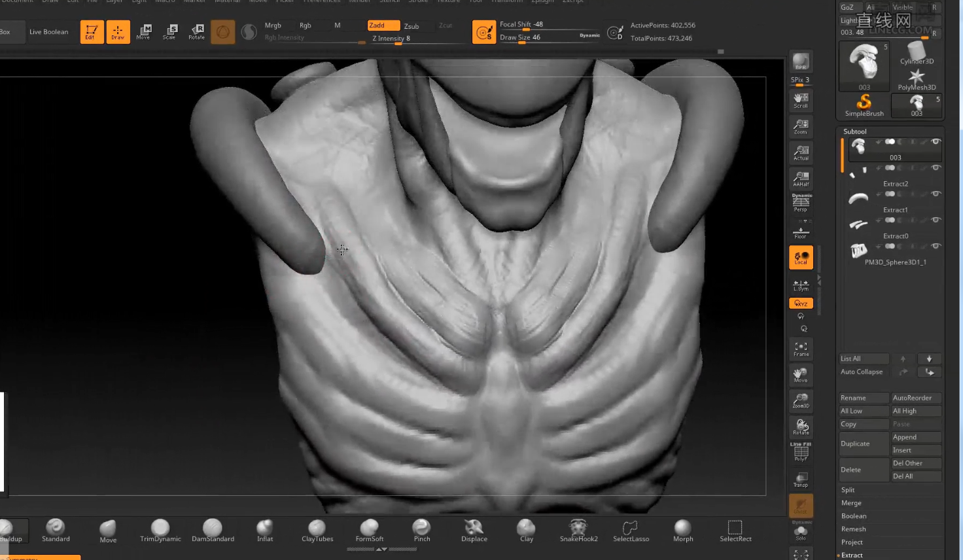Select the Scroll canvas tool

pyautogui.click(x=801, y=100)
